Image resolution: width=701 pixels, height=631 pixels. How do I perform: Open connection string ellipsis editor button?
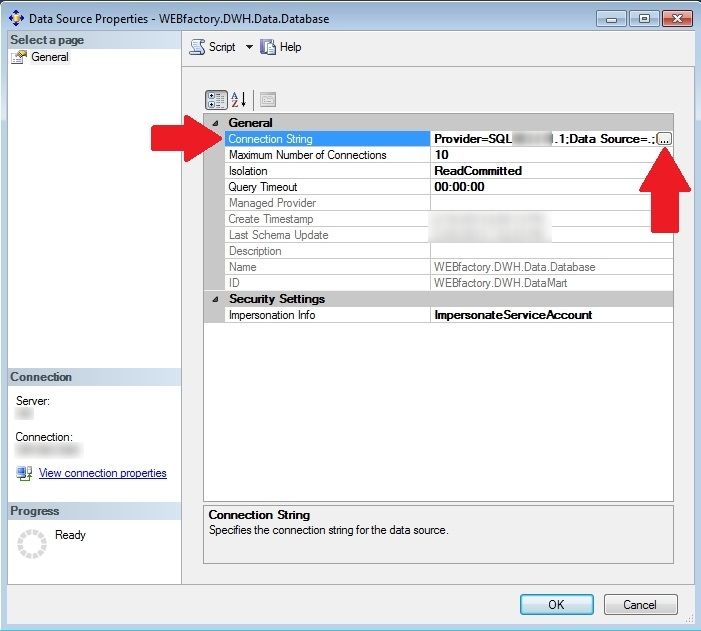tap(664, 139)
